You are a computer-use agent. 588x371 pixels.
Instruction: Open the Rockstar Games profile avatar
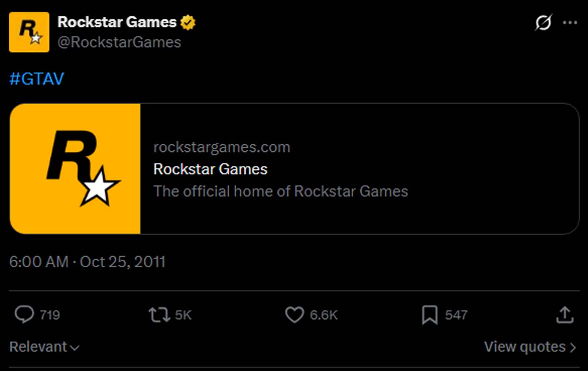[x=29, y=32]
